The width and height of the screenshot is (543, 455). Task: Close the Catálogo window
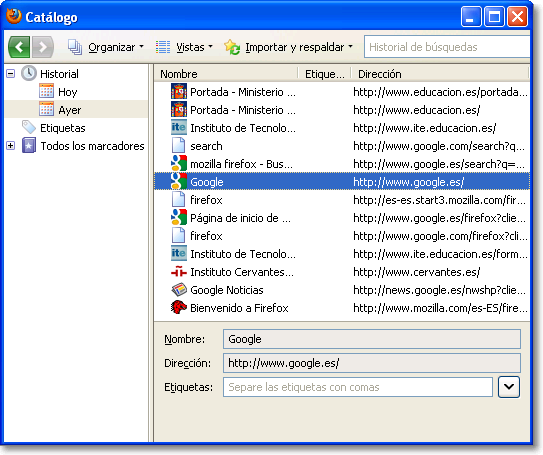point(517,17)
